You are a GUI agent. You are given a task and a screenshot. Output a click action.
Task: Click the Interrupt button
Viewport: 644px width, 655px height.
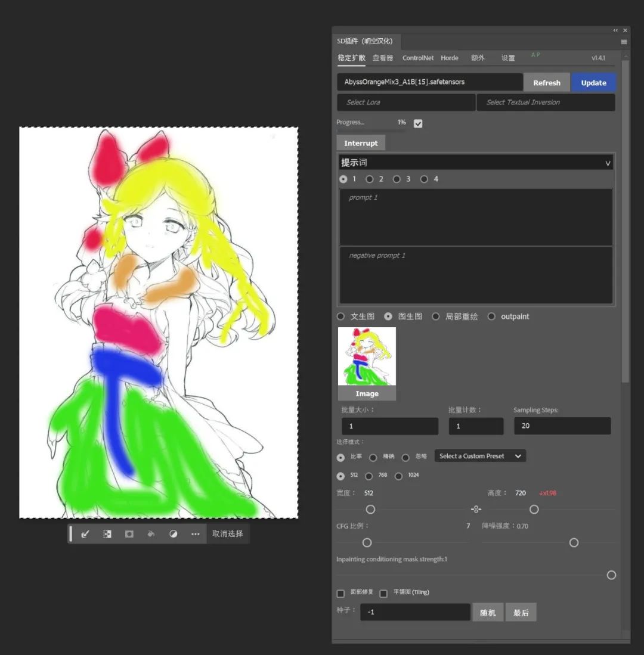click(361, 143)
